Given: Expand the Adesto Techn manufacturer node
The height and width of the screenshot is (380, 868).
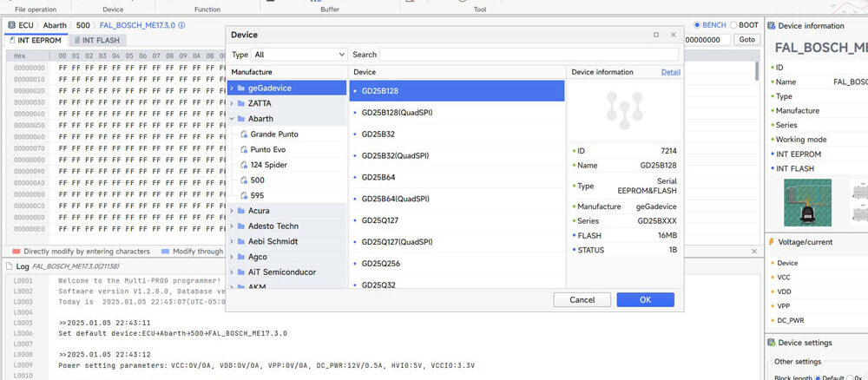Looking at the screenshot, I should coord(232,226).
